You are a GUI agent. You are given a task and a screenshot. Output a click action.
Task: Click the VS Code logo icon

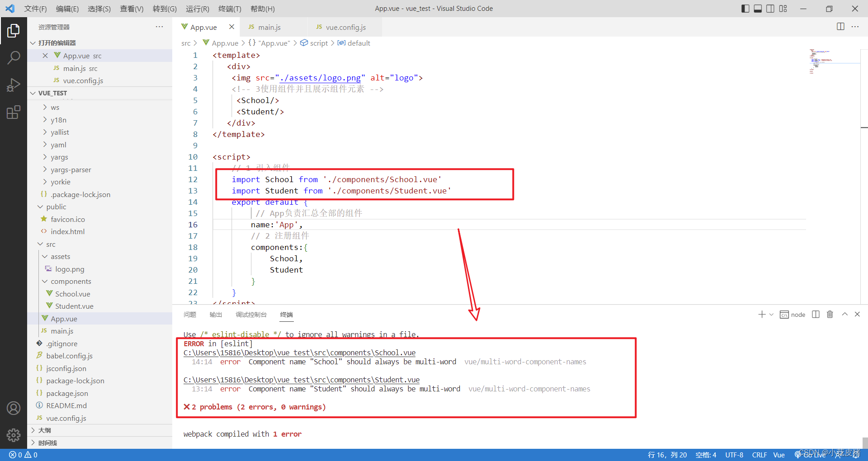pos(10,9)
